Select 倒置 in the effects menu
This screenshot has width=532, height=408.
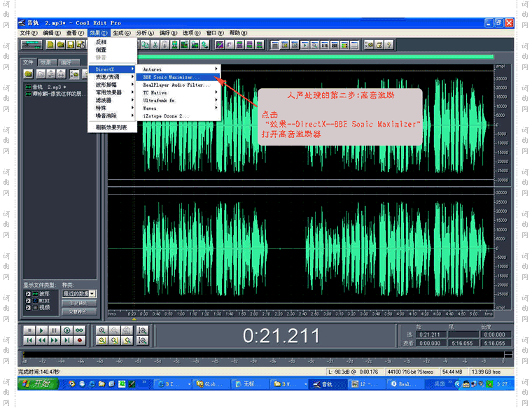click(112, 50)
